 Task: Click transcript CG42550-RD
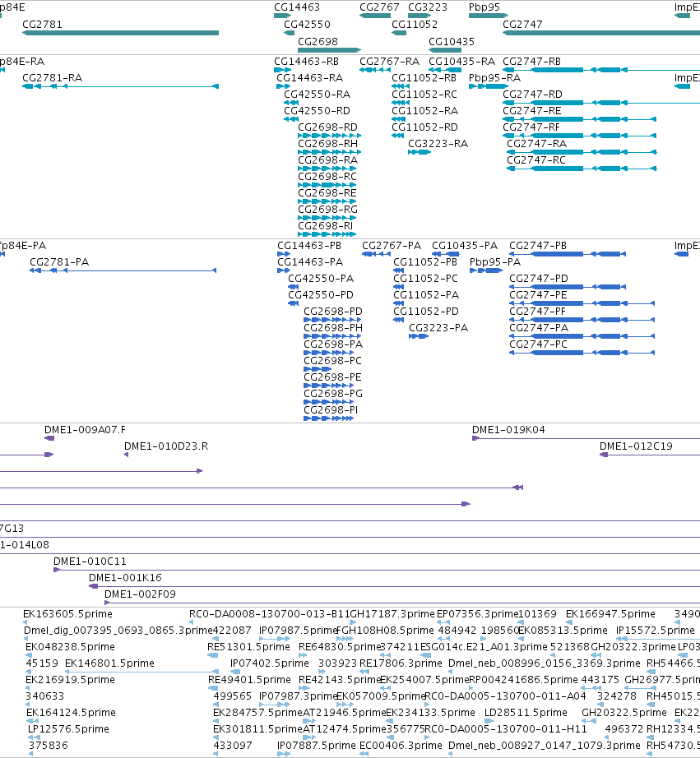click(317, 111)
